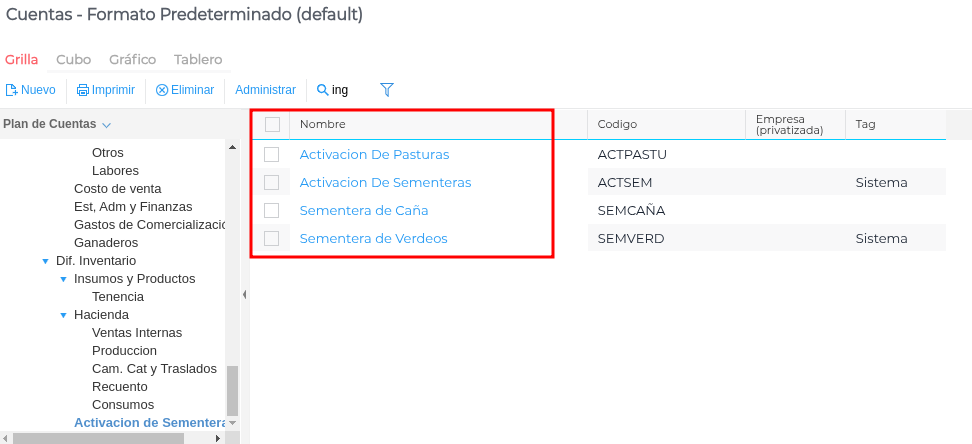Collapse the Dif. Inventario tree node
Image resolution: width=972 pixels, height=444 pixels.
coord(45,261)
